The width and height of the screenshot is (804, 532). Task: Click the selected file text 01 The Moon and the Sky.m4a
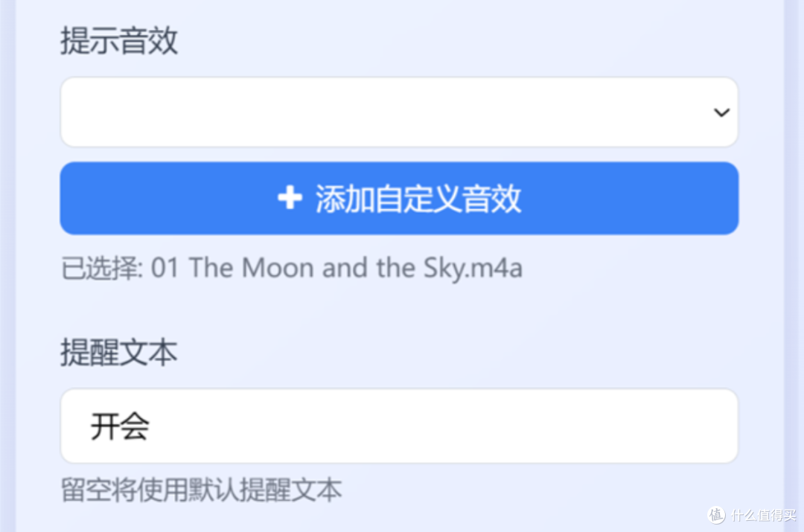336,268
